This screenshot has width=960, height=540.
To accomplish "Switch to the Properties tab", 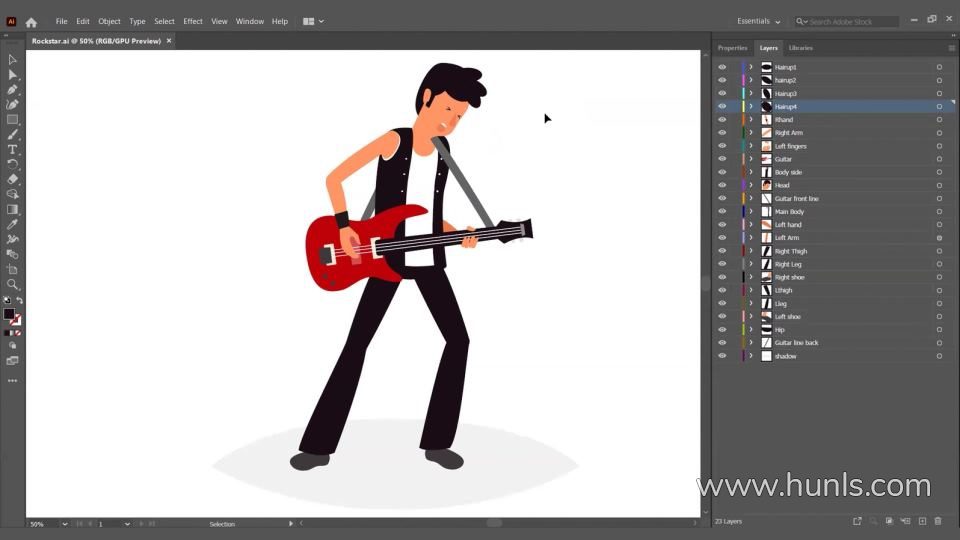I will [x=732, y=48].
